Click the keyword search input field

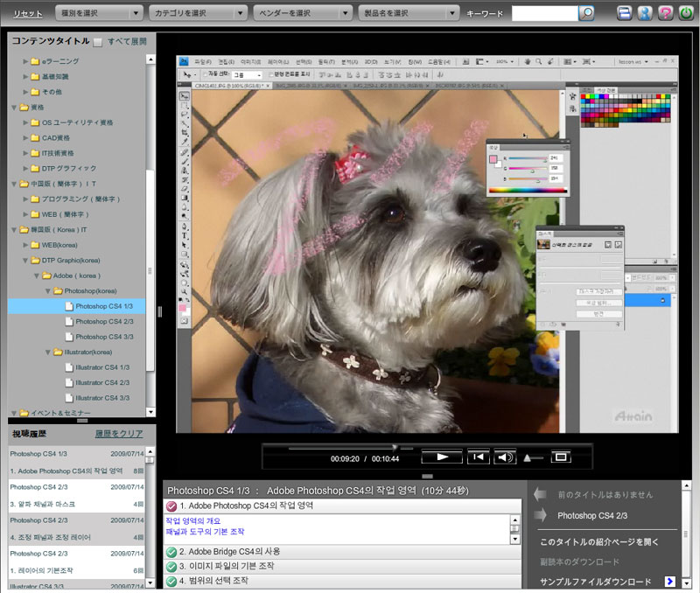(x=544, y=13)
